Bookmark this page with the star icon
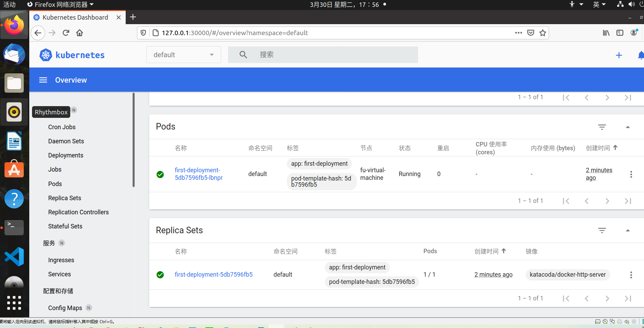 tap(543, 33)
